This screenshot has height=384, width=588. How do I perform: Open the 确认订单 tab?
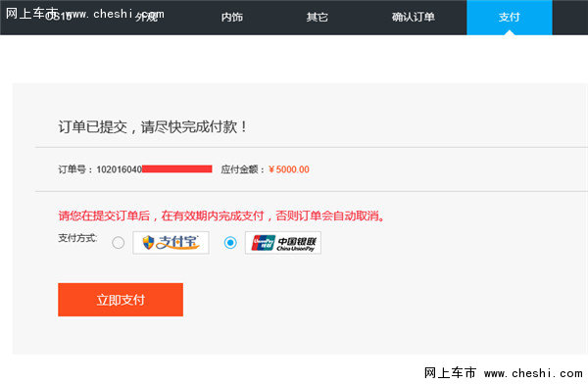pyautogui.click(x=414, y=17)
